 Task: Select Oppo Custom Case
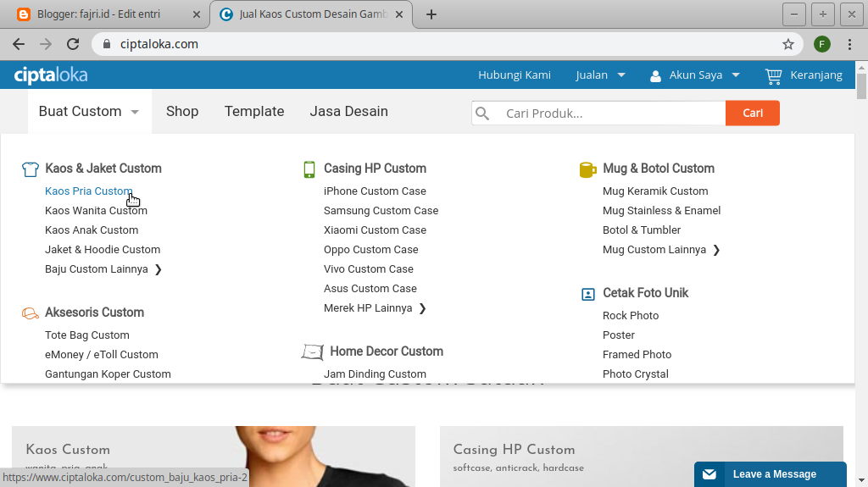coord(371,250)
